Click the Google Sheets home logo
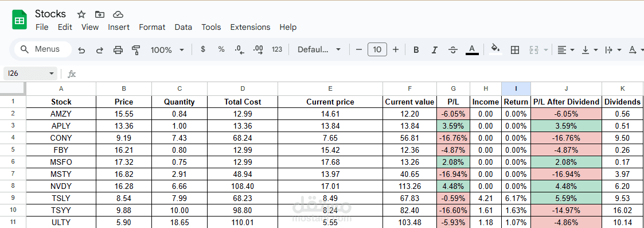644x228 pixels. [x=19, y=20]
